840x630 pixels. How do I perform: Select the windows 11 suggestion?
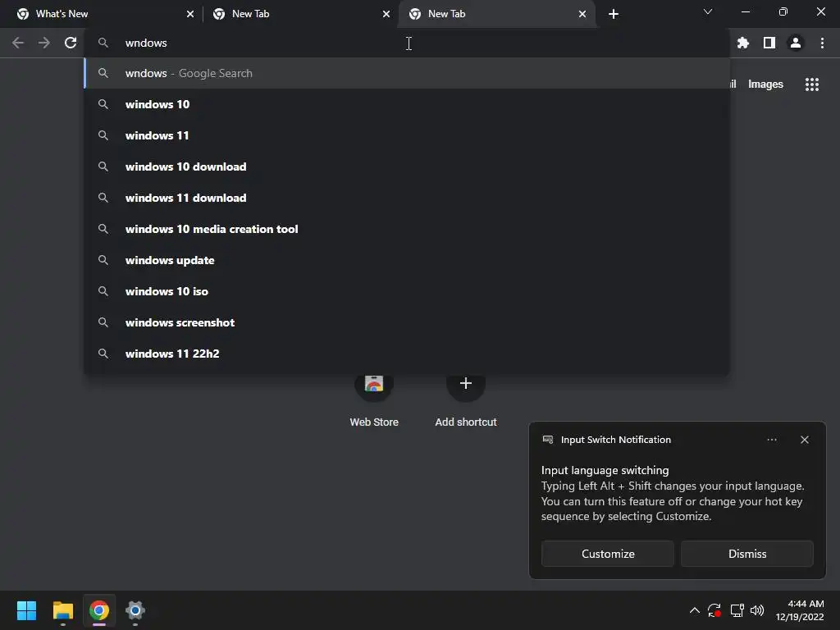407,135
